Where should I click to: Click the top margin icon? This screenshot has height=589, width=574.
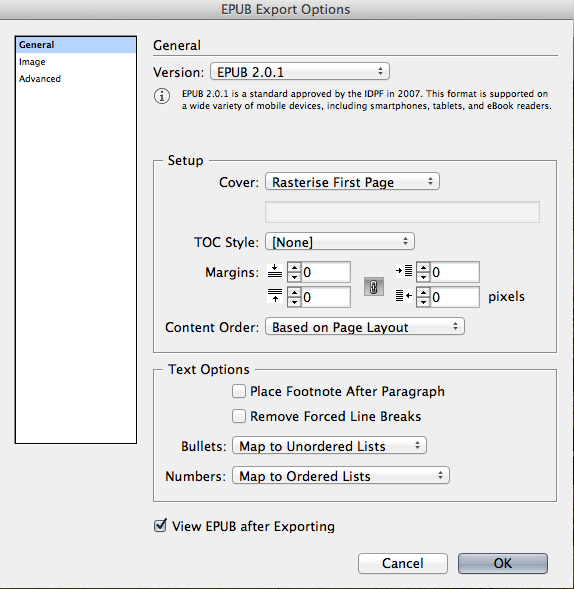(x=275, y=271)
